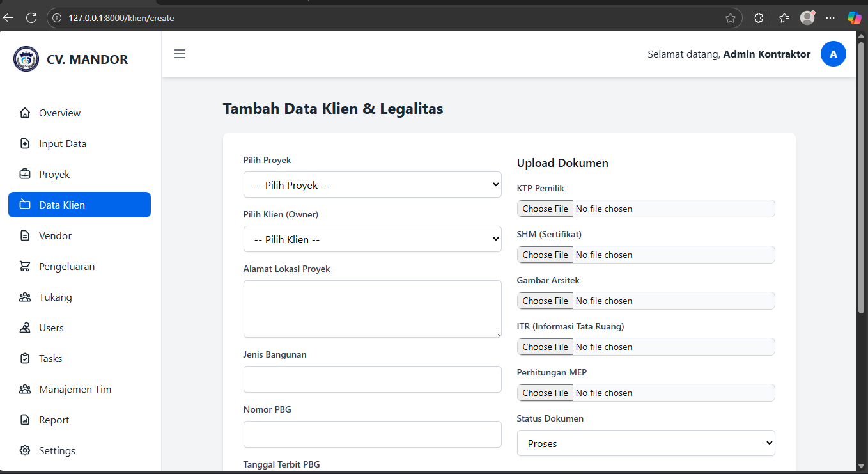Refresh the page with the reload icon

(x=31, y=18)
